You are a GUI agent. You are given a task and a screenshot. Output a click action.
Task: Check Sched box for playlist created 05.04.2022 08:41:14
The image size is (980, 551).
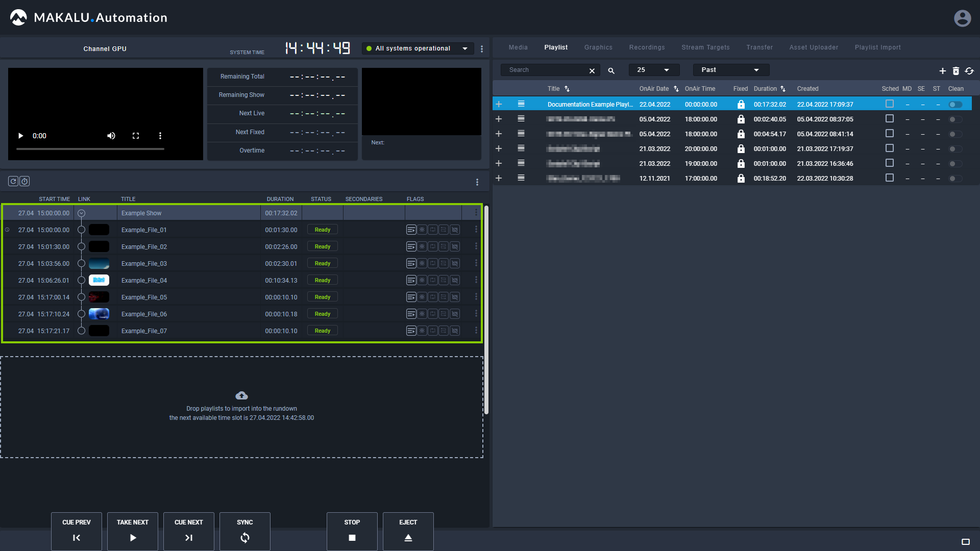click(890, 133)
